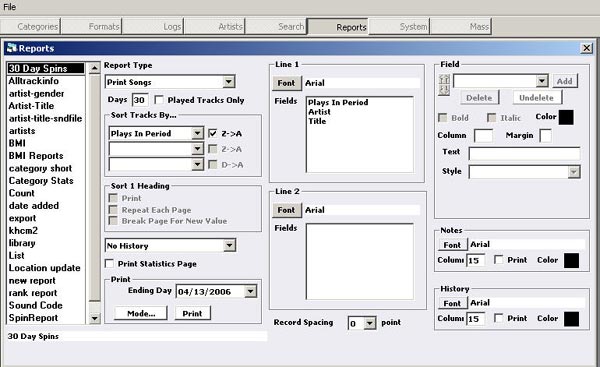Screen dimensions: 600x367
Task: Select Plays In Period in Line 1 Fields
Action: coord(338,102)
